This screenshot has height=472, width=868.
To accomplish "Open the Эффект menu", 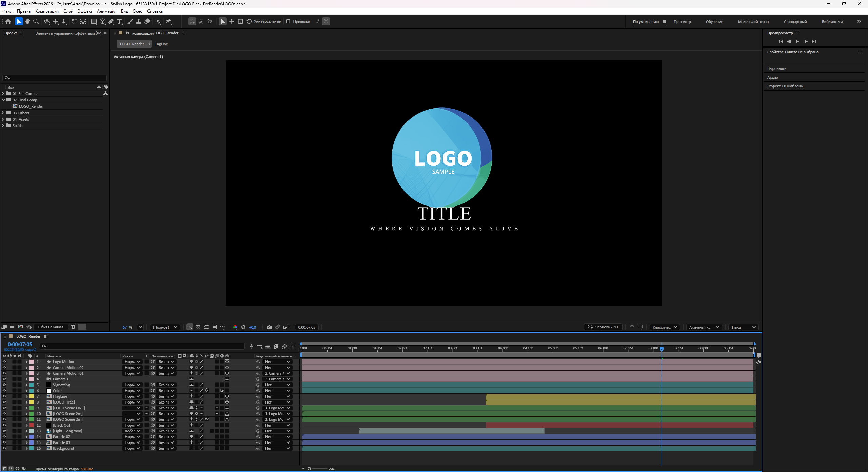I will click(x=85, y=11).
